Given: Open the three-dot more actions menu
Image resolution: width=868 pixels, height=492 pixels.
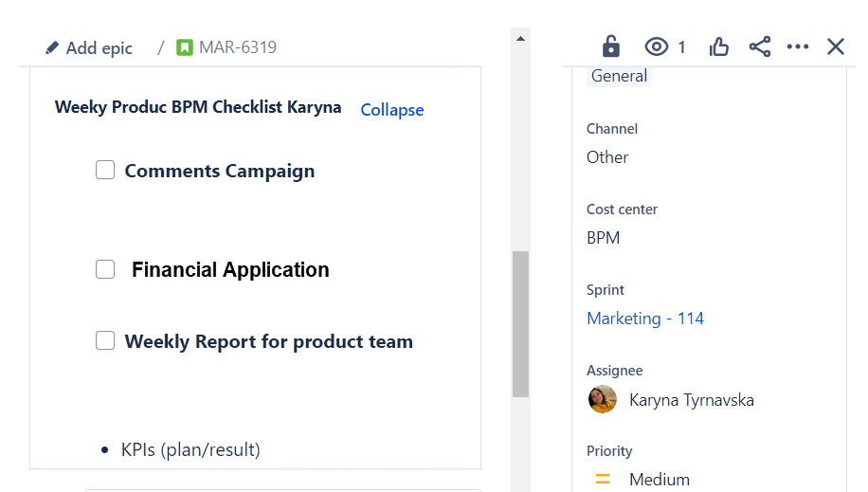Looking at the screenshot, I should [798, 46].
